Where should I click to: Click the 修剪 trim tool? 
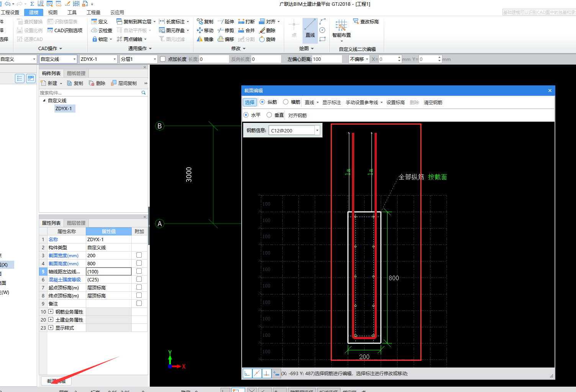(x=226, y=30)
